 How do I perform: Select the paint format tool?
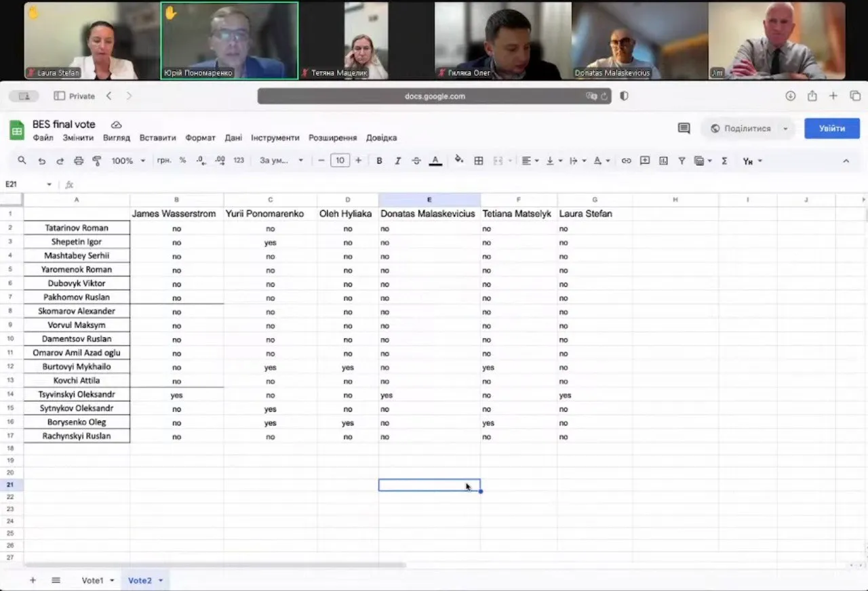pyautogui.click(x=96, y=161)
